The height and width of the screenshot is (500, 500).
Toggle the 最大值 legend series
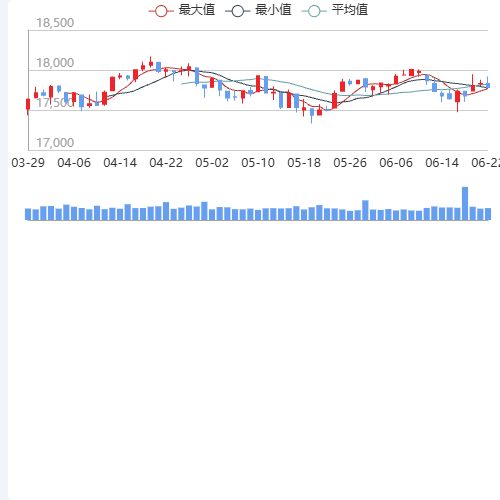pos(182,10)
